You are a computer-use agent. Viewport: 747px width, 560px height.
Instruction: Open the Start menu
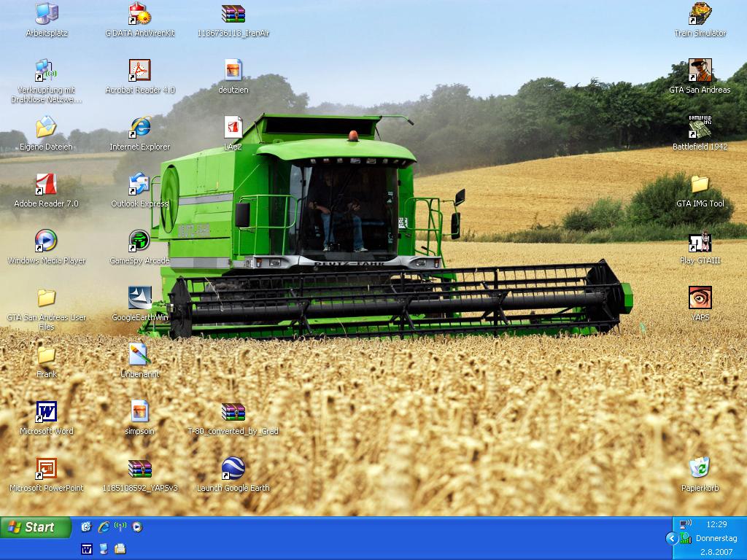[x=35, y=527]
